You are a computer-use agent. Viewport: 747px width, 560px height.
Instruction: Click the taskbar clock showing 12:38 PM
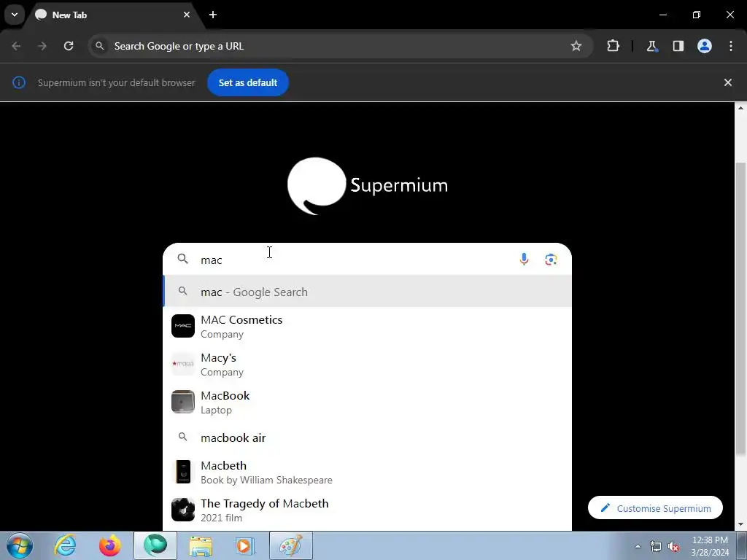pos(709,546)
